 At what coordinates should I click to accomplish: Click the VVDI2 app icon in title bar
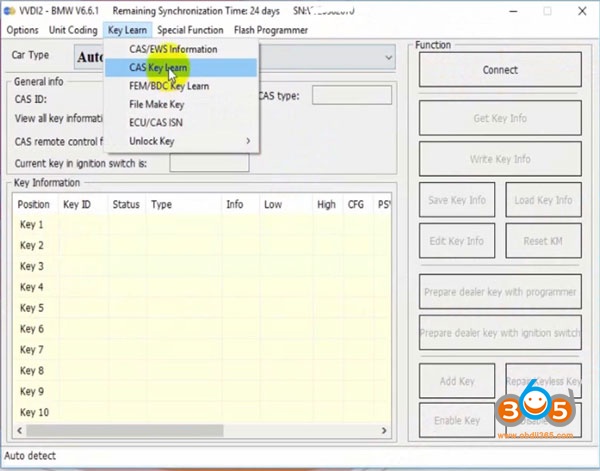pyautogui.click(x=10, y=11)
